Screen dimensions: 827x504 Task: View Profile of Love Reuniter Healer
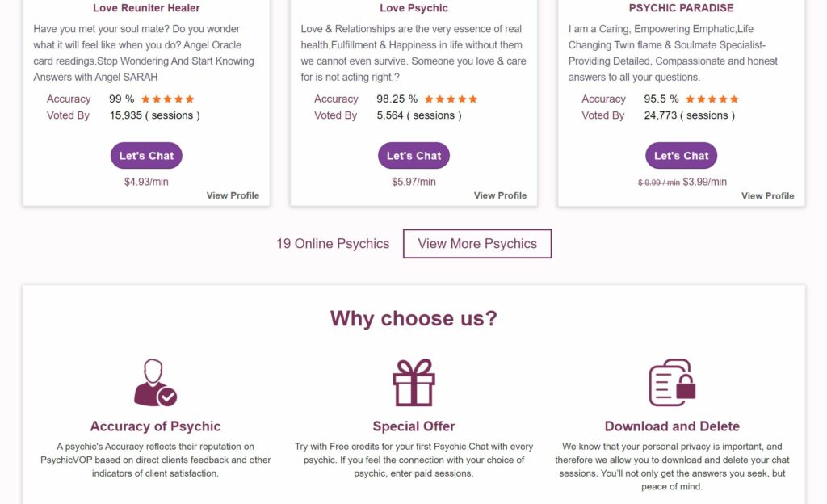pos(233,195)
